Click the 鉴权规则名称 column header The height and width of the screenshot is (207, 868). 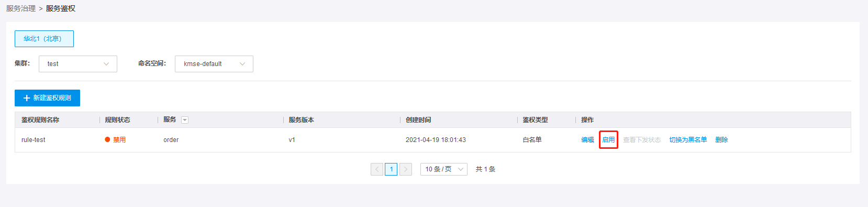pos(40,120)
